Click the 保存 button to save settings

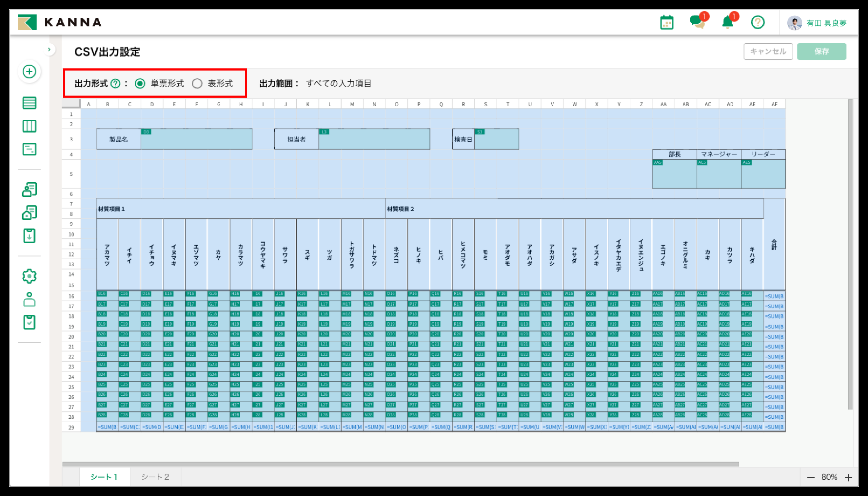822,51
